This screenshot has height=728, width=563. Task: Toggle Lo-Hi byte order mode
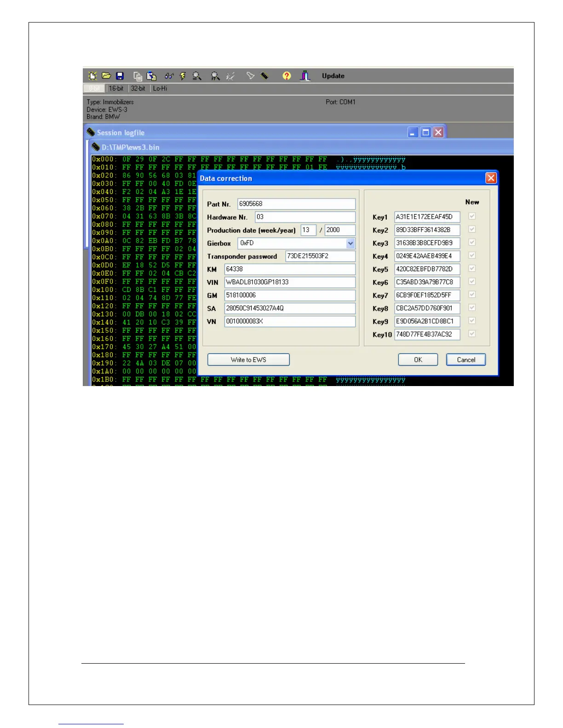[160, 88]
